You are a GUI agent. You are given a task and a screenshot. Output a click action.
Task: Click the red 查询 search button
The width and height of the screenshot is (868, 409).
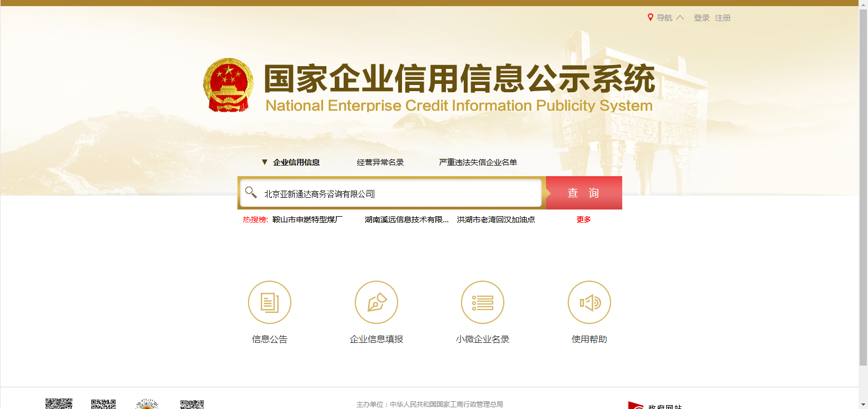[x=584, y=193]
